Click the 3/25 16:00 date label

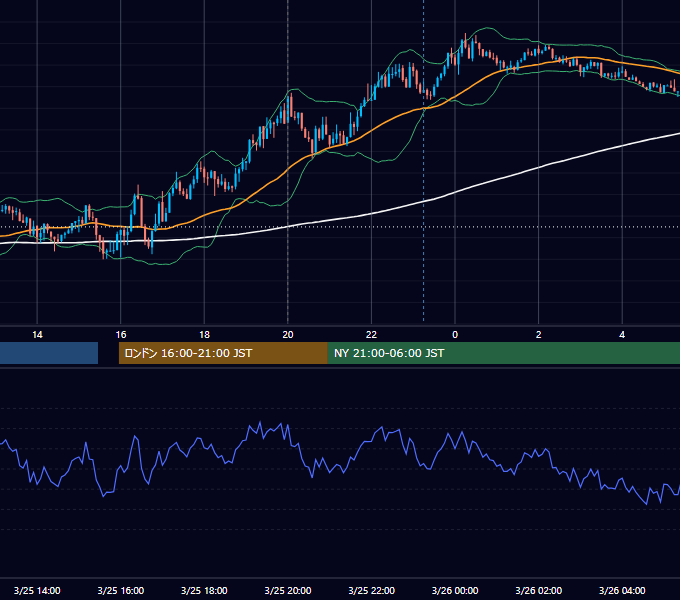121,590
